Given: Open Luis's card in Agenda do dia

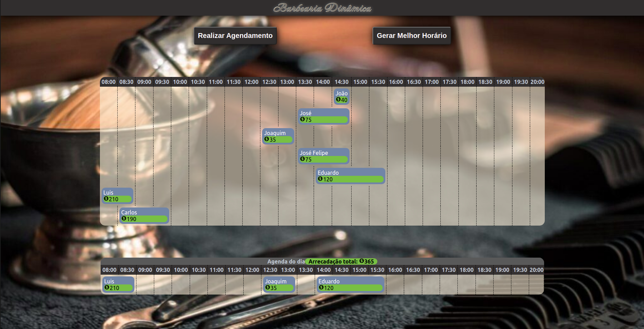Looking at the screenshot, I should tap(118, 284).
